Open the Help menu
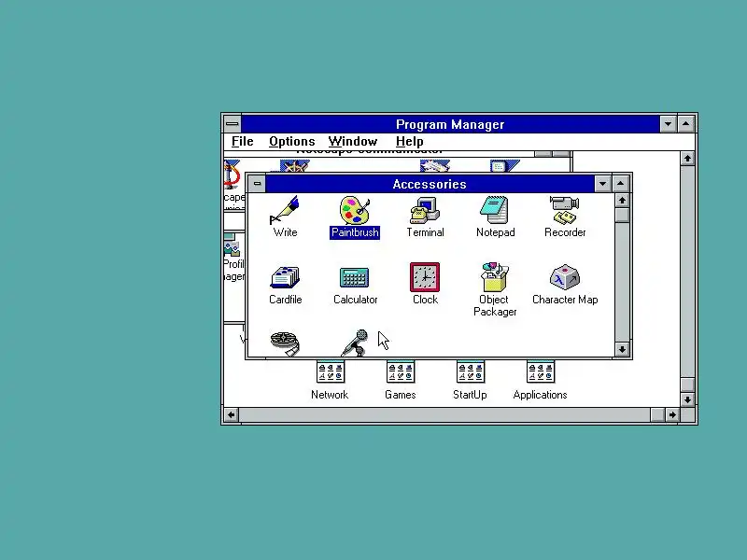747x560 pixels. tap(409, 142)
